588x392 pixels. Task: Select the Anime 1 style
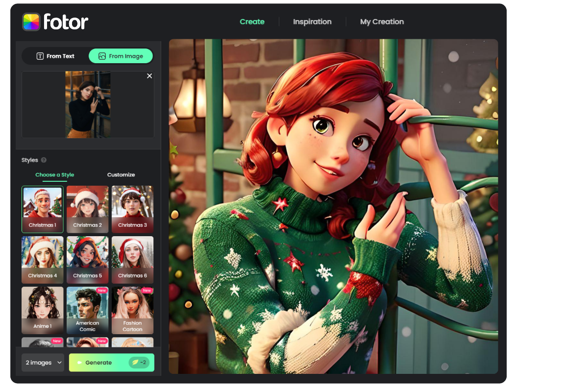point(42,310)
